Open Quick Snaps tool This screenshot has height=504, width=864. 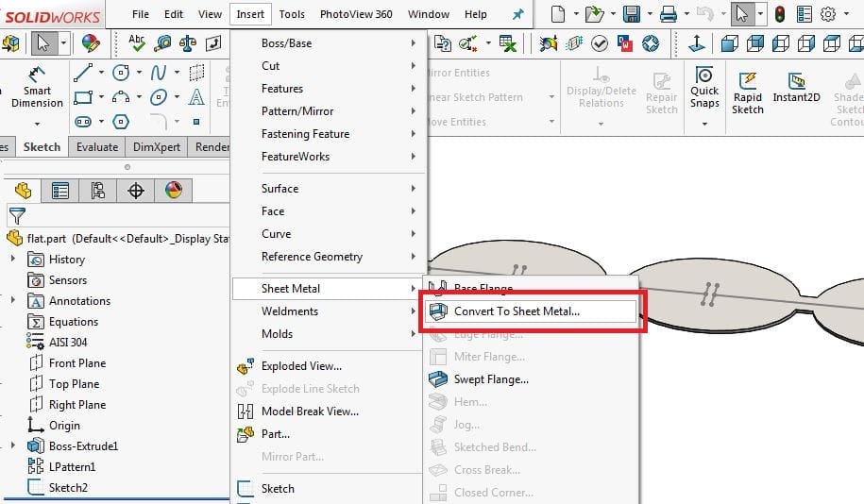pos(704,87)
